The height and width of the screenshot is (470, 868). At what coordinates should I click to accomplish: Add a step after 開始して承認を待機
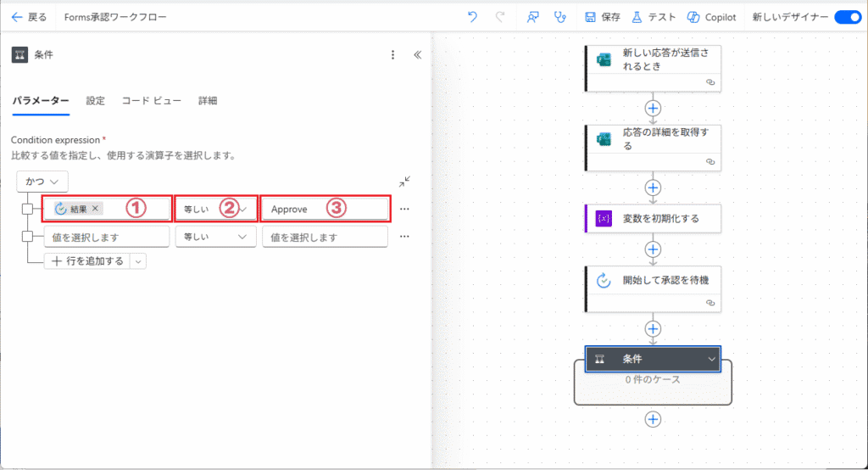(653, 329)
